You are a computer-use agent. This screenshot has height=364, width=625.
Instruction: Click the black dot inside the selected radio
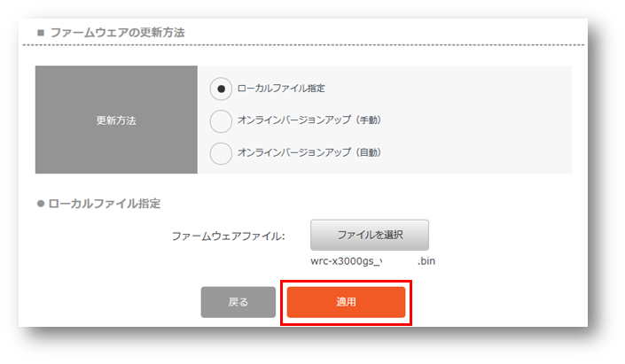tap(221, 89)
